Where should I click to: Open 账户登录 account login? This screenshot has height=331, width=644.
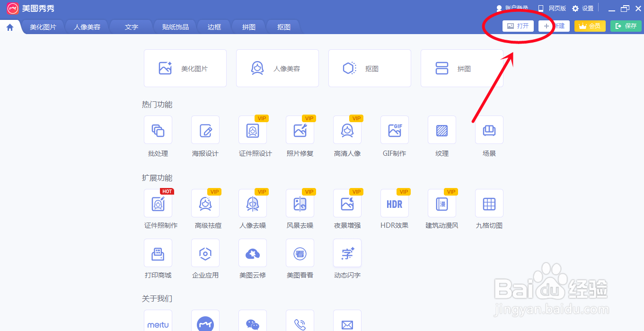(512, 8)
